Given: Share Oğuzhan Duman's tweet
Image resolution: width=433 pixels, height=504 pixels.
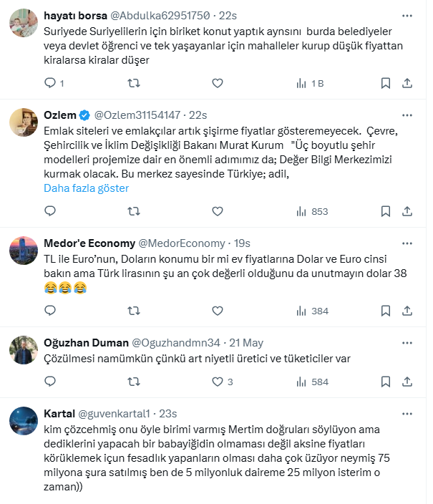Looking at the screenshot, I should point(407,382).
